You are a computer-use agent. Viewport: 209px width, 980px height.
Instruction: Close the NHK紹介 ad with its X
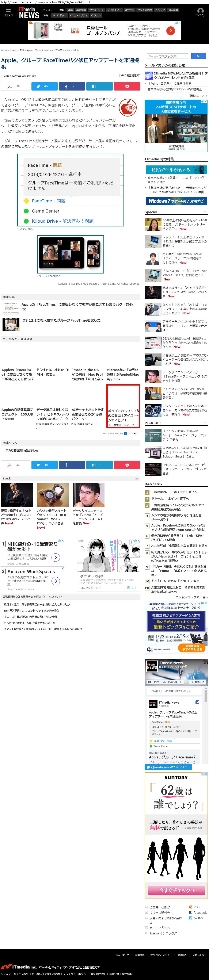(63, 541)
